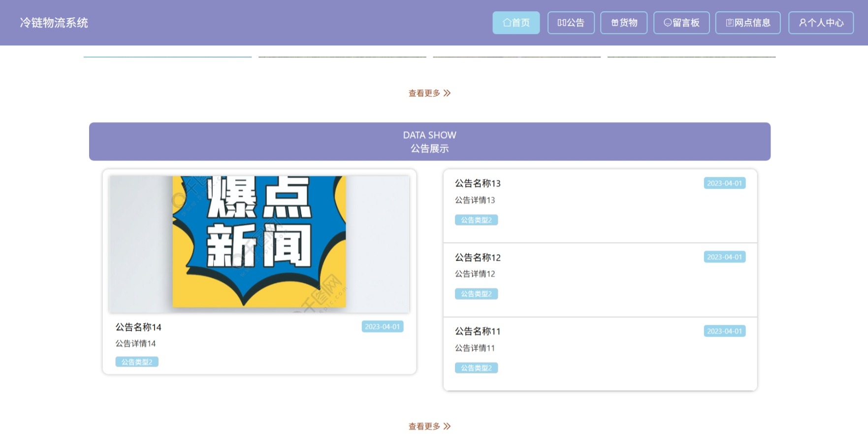
Task: Click the 公告类型2 tag under 公告名称12
Action: [x=476, y=294]
